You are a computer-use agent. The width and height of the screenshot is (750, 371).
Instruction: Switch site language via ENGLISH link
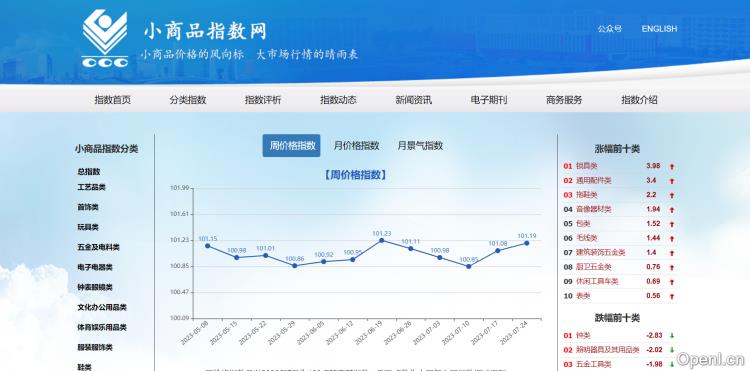click(659, 29)
